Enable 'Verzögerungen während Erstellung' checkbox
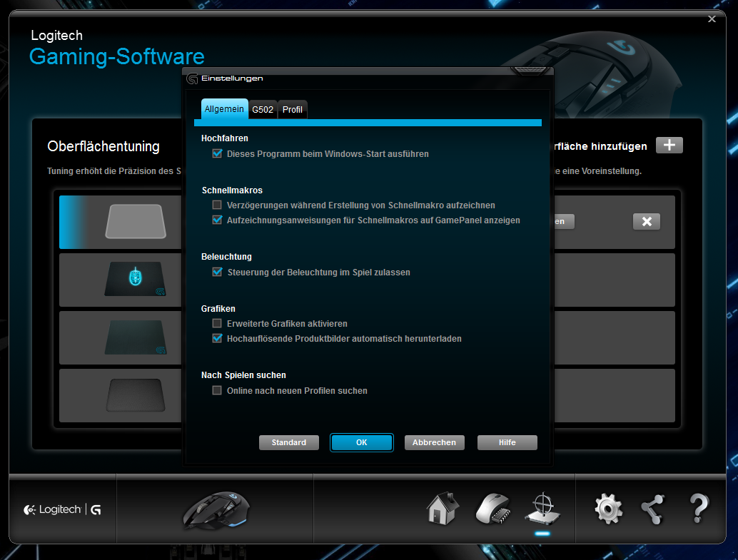This screenshot has height=560, width=738. pyautogui.click(x=217, y=205)
